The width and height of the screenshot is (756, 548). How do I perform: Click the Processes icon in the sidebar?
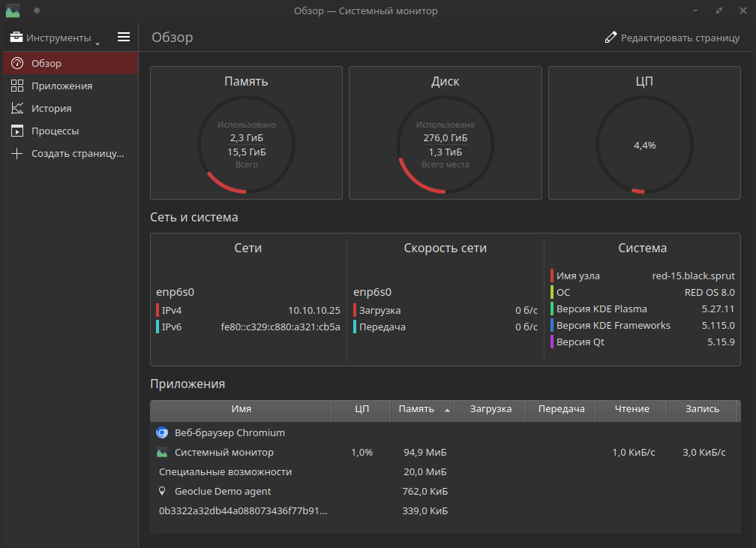click(x=17, y=131)
